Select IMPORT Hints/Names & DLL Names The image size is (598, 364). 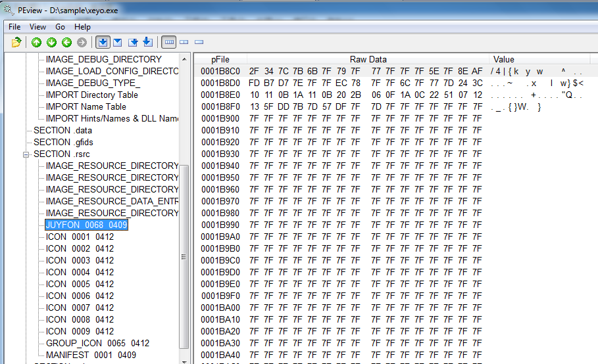point(112,118)
